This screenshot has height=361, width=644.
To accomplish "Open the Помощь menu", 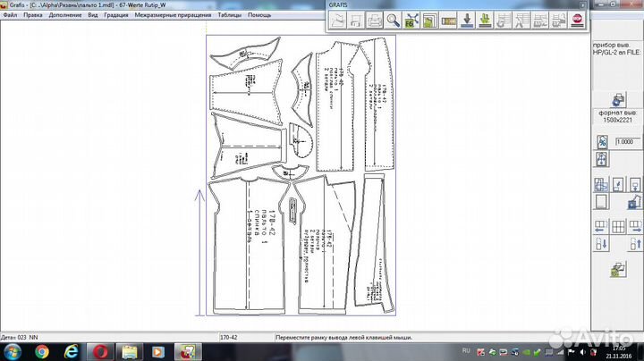I will tap(259, 15).
